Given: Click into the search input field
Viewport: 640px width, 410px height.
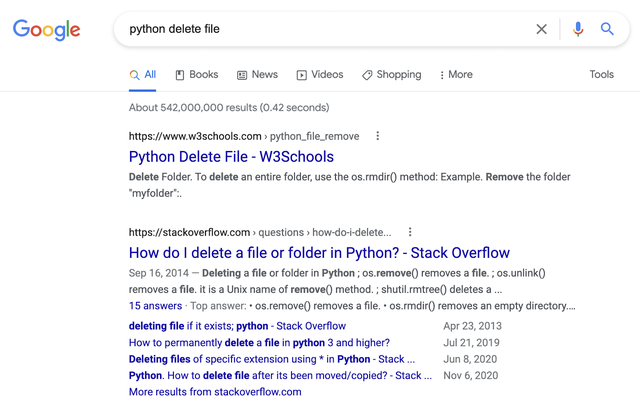Looking at the screenshot, I should coord(327,29).
